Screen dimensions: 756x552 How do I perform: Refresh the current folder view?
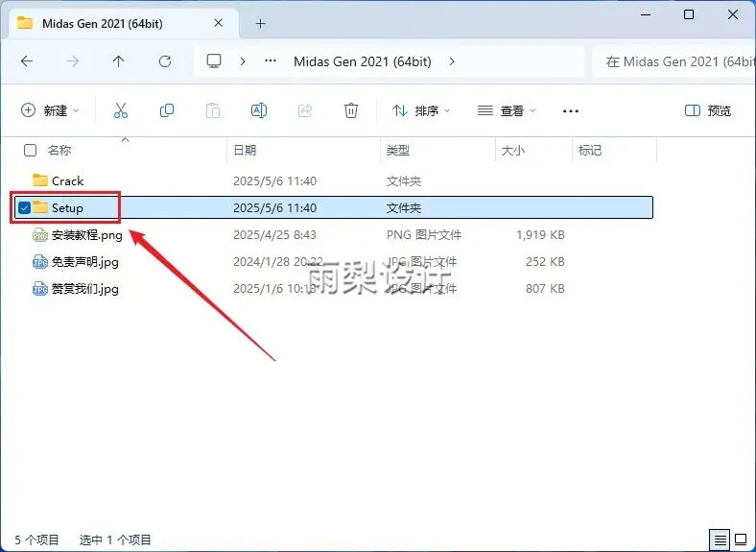pyautogui.click(x=165, y=61)
